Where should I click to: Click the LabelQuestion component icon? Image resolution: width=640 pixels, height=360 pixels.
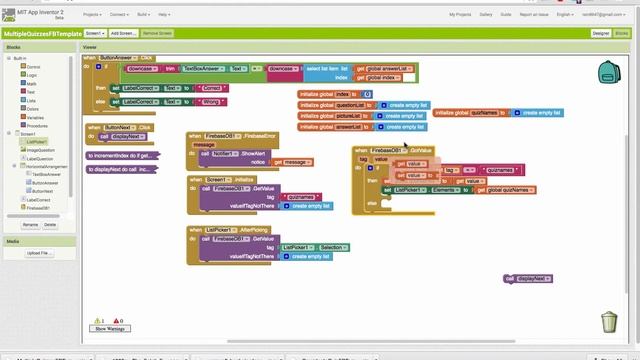pyautogui.click(x=23, y=158)
